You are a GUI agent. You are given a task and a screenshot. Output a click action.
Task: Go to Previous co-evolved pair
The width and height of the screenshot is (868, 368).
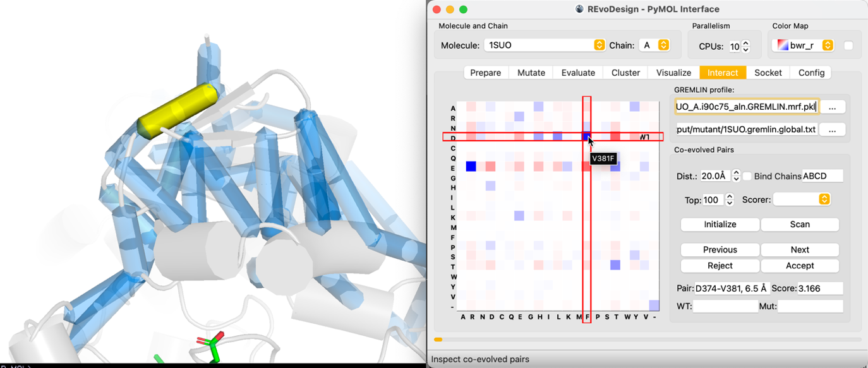tap(720, 249)
